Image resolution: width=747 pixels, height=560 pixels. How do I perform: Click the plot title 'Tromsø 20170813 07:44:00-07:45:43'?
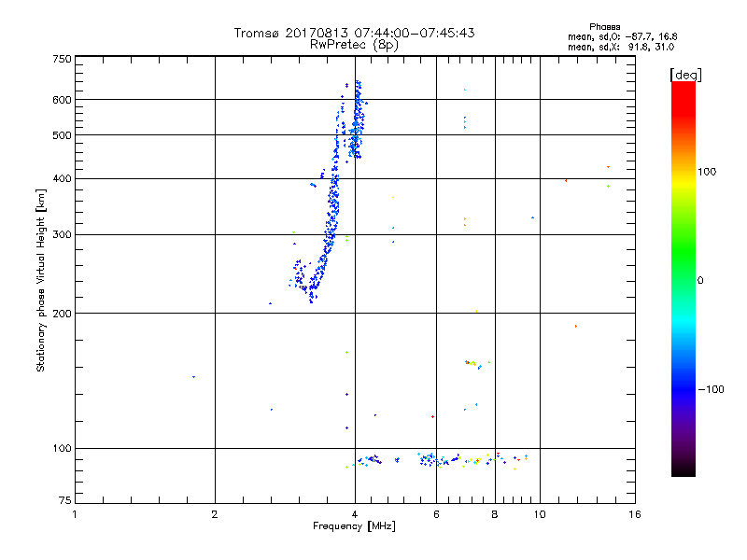coord(354,33)
